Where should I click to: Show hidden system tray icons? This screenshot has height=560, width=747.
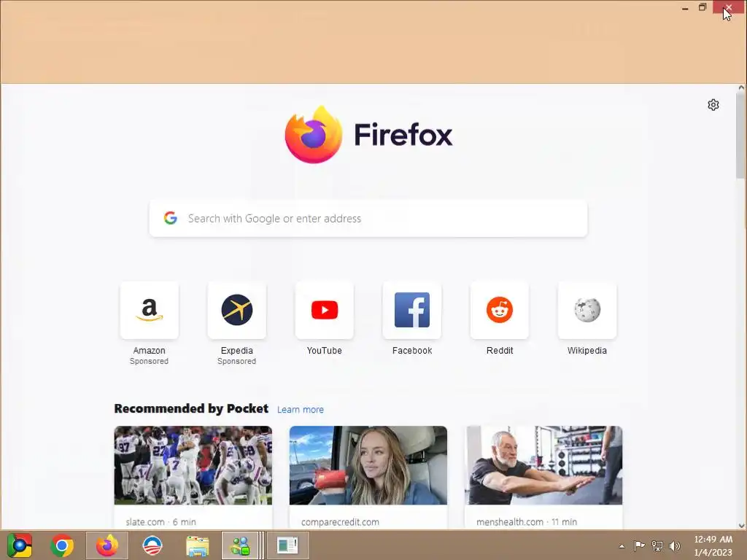click(x=622, y=545)
